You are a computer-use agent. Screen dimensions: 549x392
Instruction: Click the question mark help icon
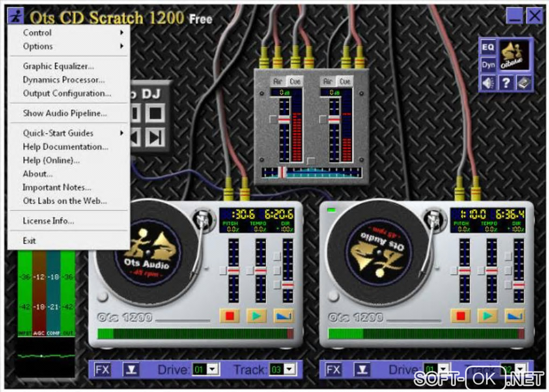tap(506, 83)
